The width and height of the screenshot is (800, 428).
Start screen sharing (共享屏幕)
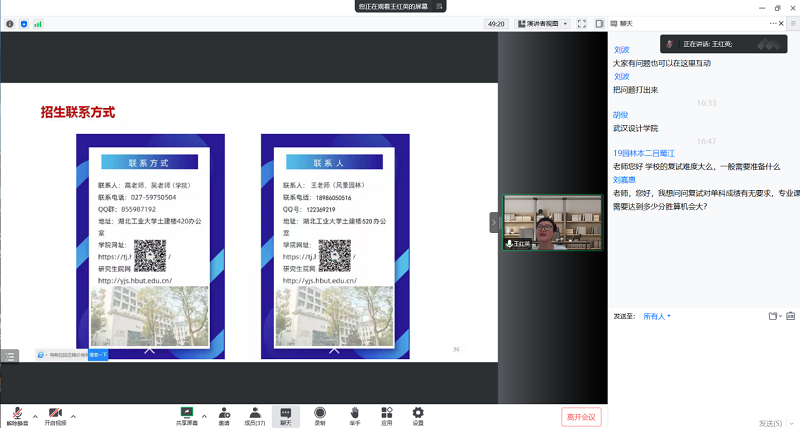point(187,416)
